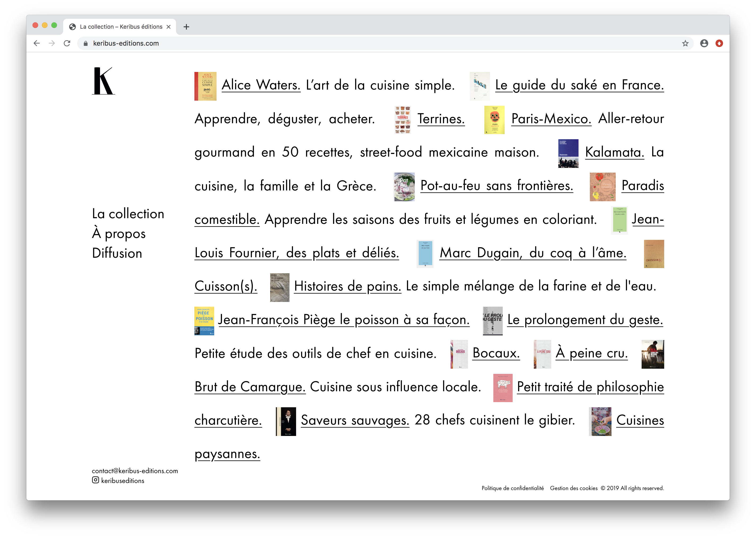Image resolution: width=756 pixels, height=538 pixels.
Task: Click the Instagram icon beside keribuseditions
Action: pyautogui.click(x=96, y=480)
